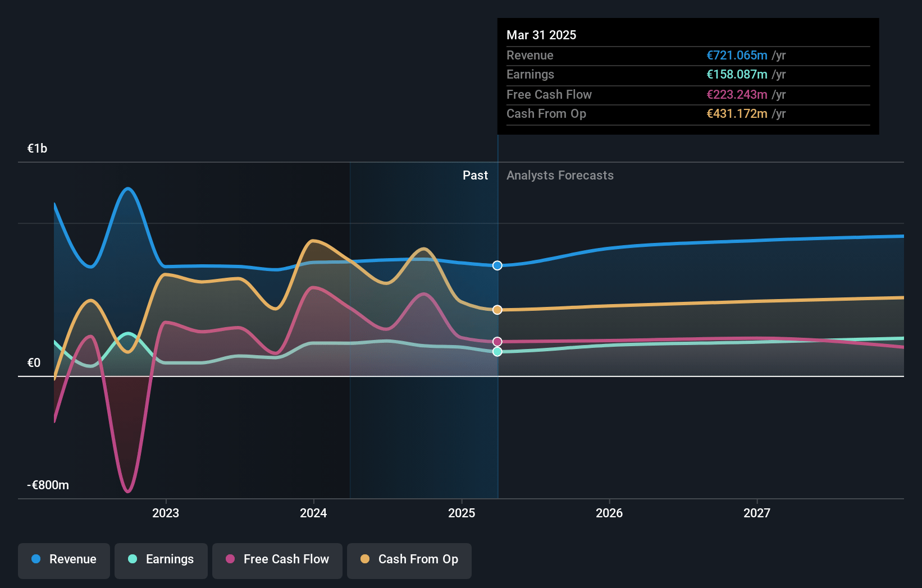
Task: Toggle the Earnings legend button
Action: pyautogui.click(x=161, y=561)
